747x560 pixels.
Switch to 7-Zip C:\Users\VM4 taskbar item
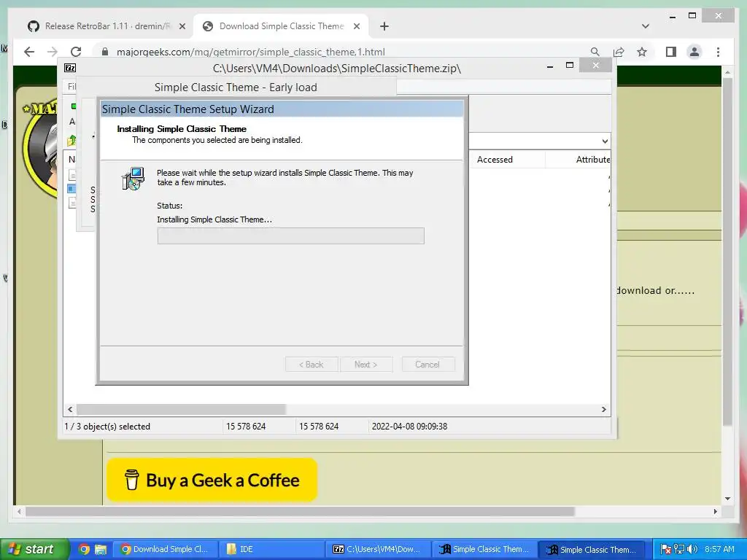point(379,550)
